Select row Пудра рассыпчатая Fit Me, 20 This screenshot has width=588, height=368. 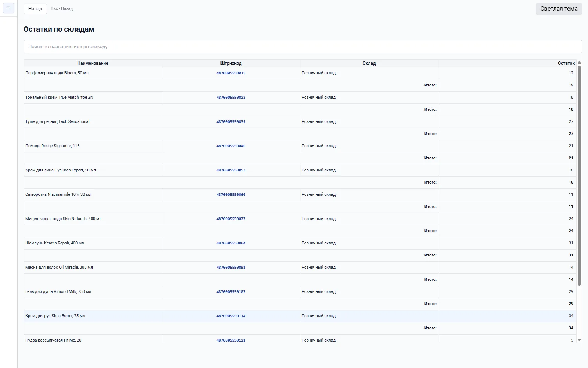click(300, 339)
